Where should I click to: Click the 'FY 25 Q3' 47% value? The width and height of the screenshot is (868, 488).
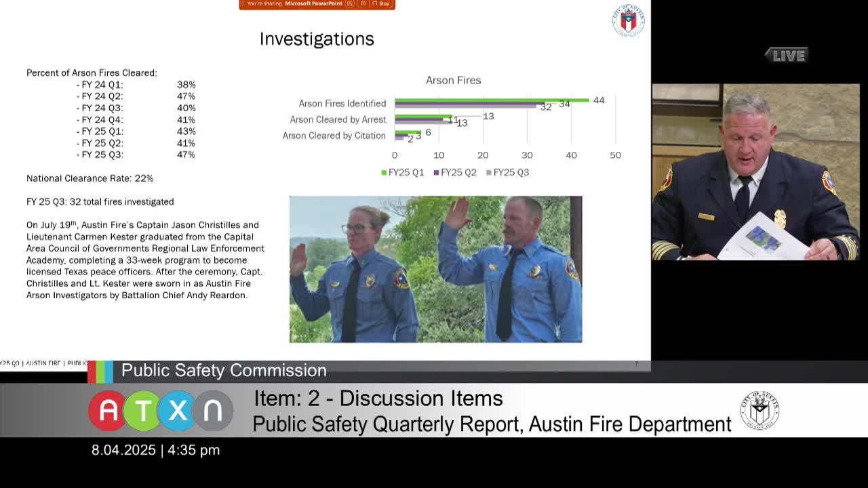[x=186, y=155]
